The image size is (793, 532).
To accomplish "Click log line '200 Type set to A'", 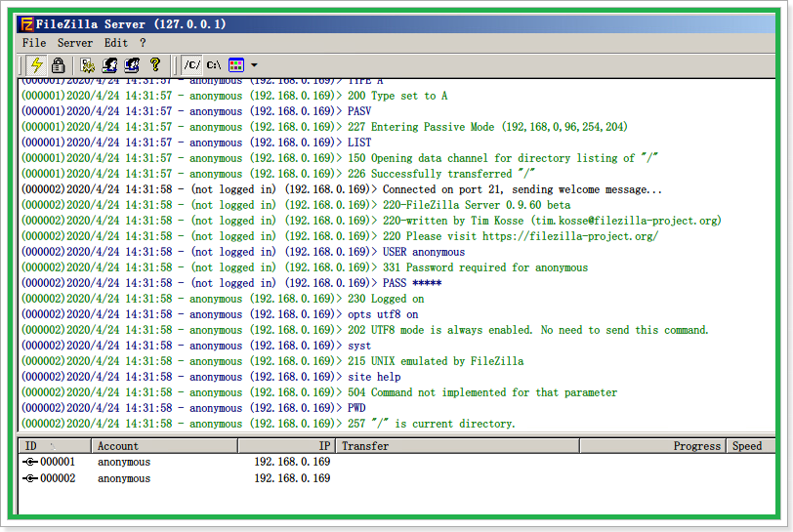I will (234, 96).
